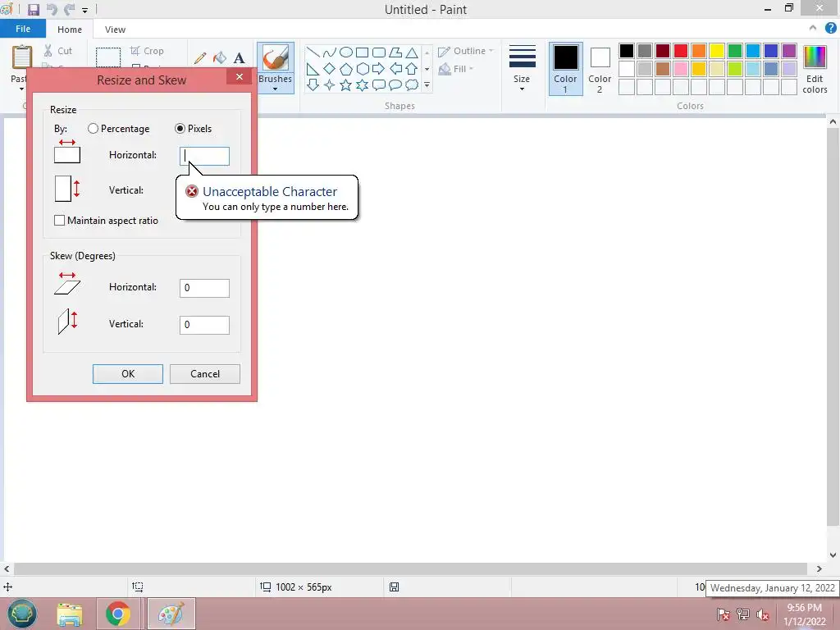The height and width of the screenshot is (630, 840).
Task: Pick the black color swatch
Action: 627,51
